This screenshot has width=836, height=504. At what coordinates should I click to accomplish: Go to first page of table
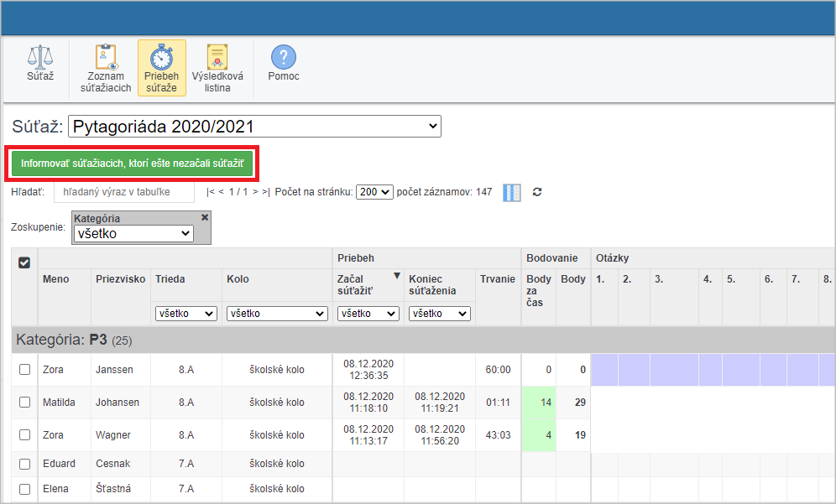211,192
